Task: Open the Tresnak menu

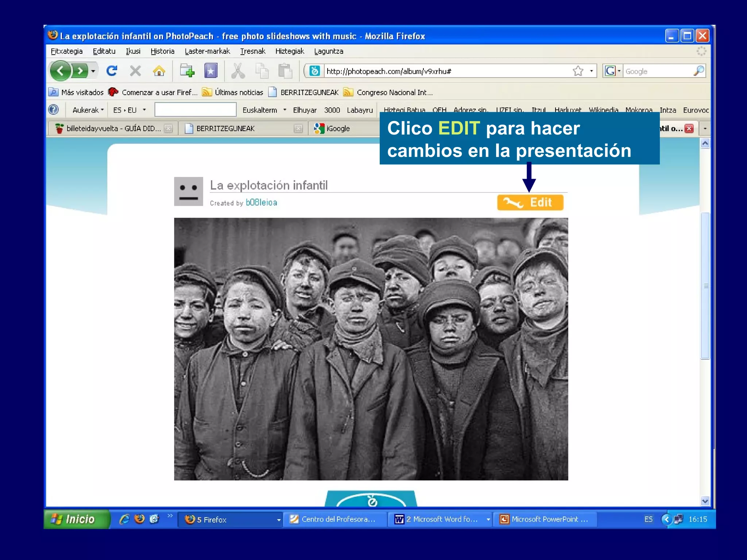Action: [x=253, y=51]
